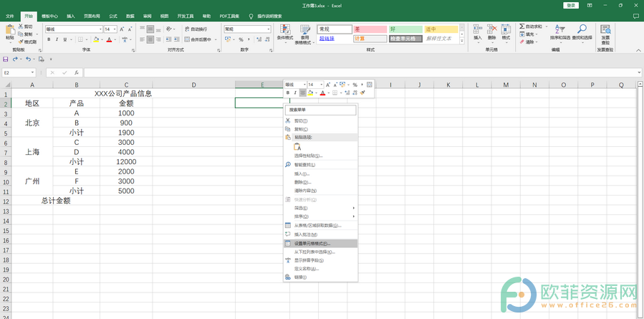Viewport: 644px width, 319px height.
Task: Select the 检查单元格 cell style
Action: point(405,39)
